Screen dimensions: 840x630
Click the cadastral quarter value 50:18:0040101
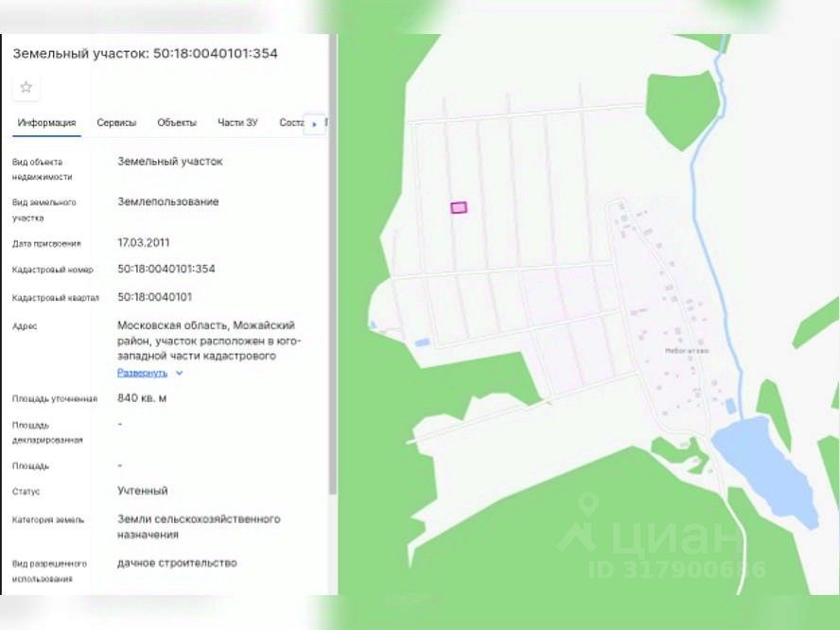click(x=154, y=296)
